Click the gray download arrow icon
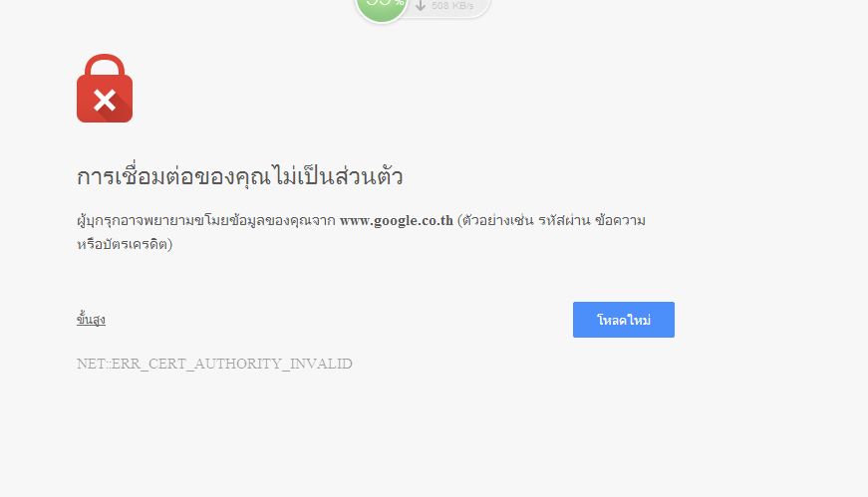Image resolution: width=868 pixels, height=497 pixels. tap(421, 6)
